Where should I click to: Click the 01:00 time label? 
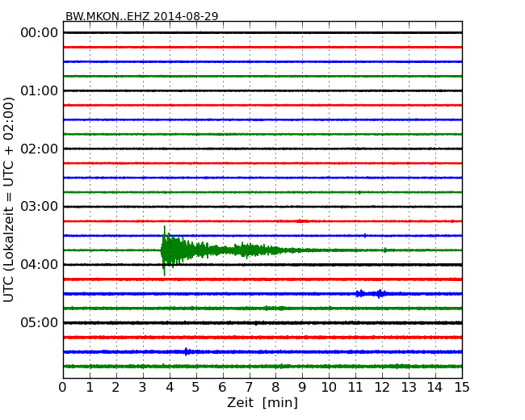coord(40,90)
